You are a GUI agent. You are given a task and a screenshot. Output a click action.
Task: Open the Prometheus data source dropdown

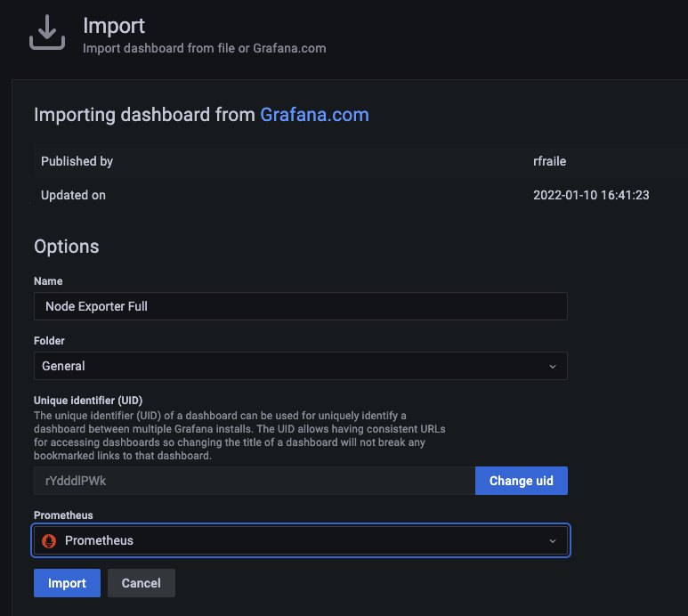[301, 540]
